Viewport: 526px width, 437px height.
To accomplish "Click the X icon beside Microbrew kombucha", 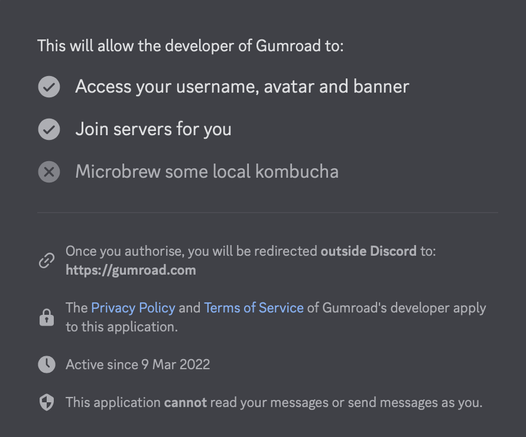I will 49,172.
